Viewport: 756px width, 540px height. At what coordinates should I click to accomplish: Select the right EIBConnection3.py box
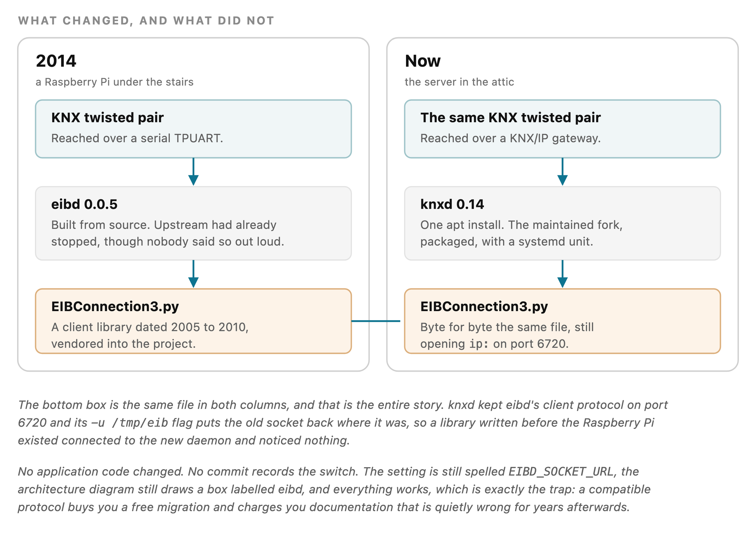pos(562,321)
